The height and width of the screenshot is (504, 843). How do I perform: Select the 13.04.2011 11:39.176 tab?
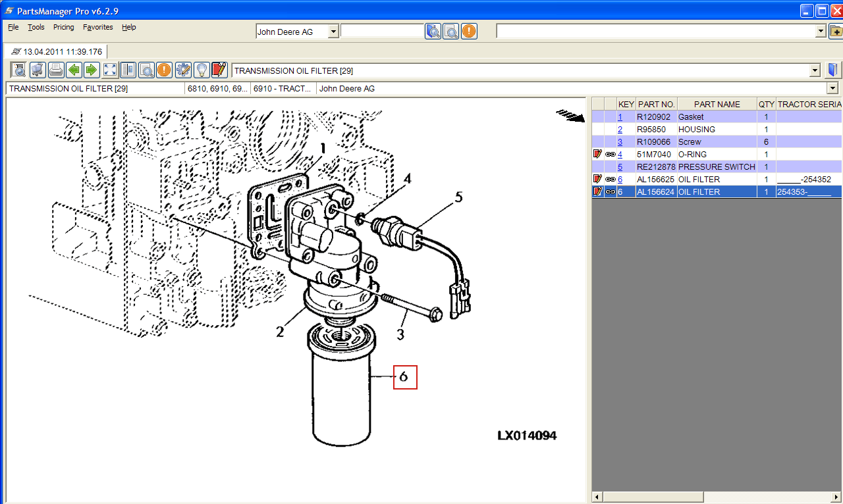[56, 51]
